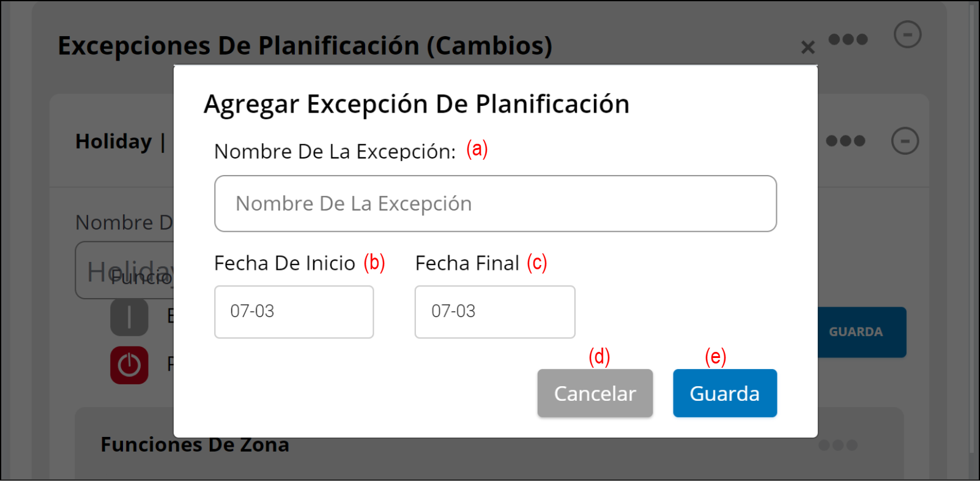Open the Funciones De Zona three-dot menu
The image size is (980, 481).
tap(837, 445)
